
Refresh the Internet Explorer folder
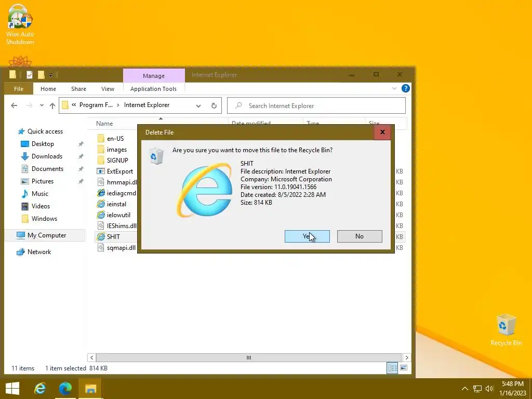tap(214, 106)
